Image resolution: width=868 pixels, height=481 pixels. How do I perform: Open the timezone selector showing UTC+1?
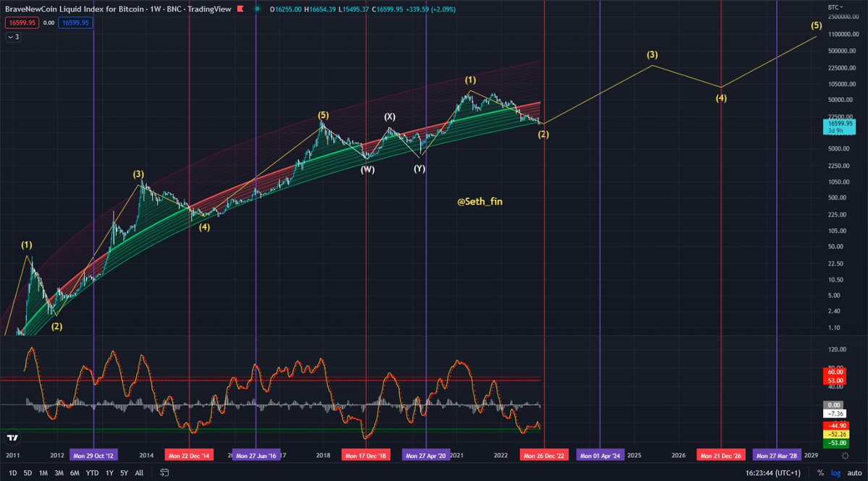point(773,472)
